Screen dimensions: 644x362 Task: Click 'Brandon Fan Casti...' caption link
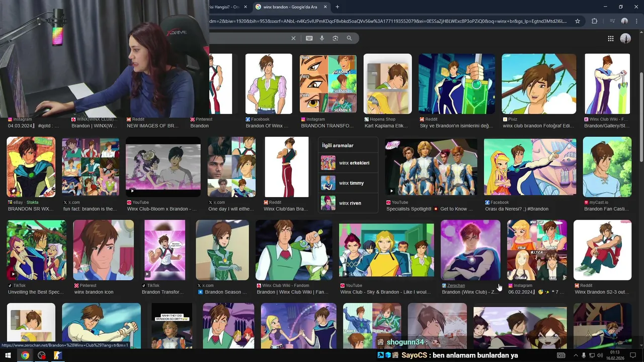(x=606, y=209)
